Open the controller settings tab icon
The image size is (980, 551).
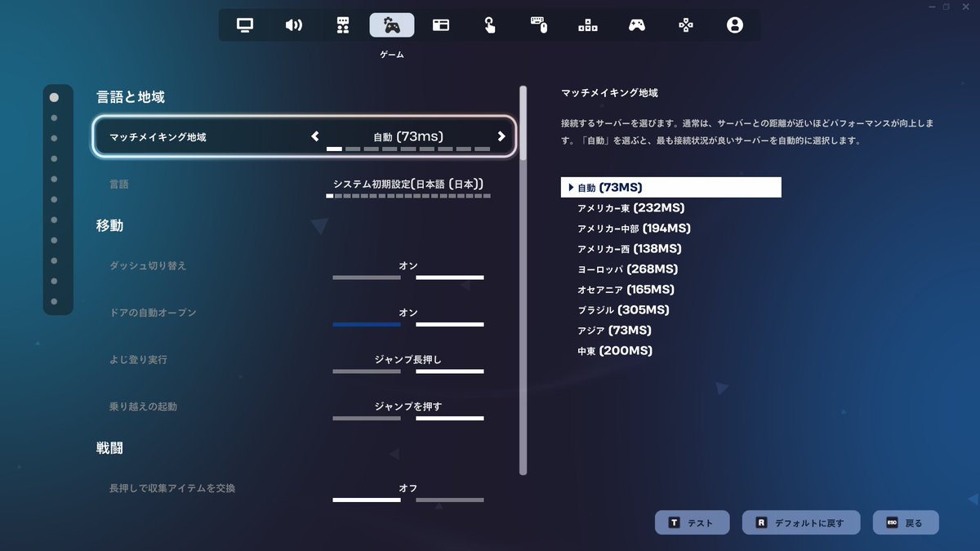637,25
